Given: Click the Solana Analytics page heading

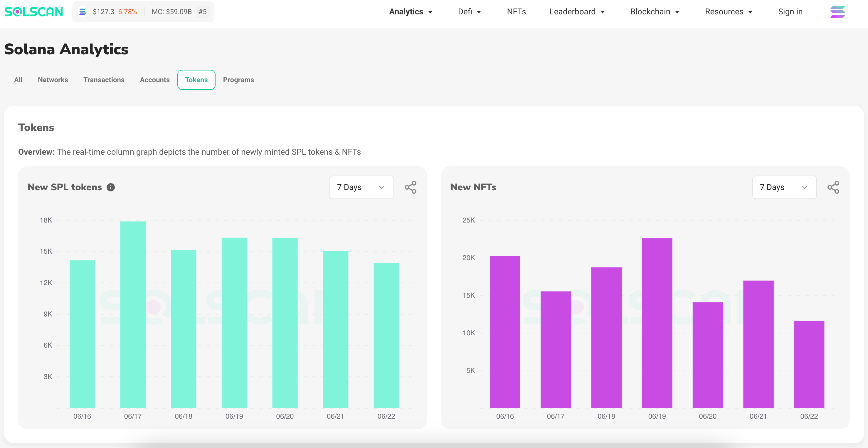Looking at the screenshot, I should [66, 49].
